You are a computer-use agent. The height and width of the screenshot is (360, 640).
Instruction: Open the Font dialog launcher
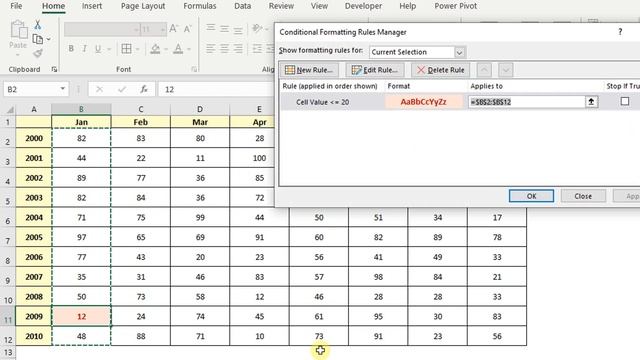click(x=194, y=70)
